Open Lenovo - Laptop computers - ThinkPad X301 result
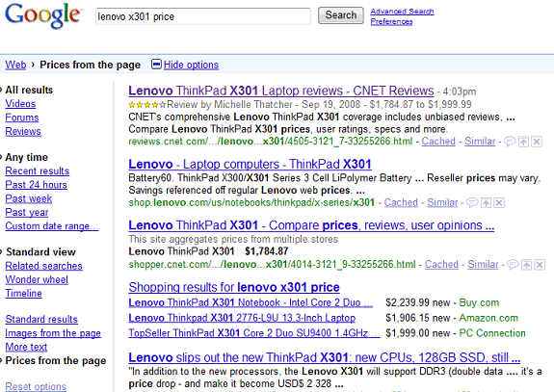554x392 pixels. tap(250, 164)
